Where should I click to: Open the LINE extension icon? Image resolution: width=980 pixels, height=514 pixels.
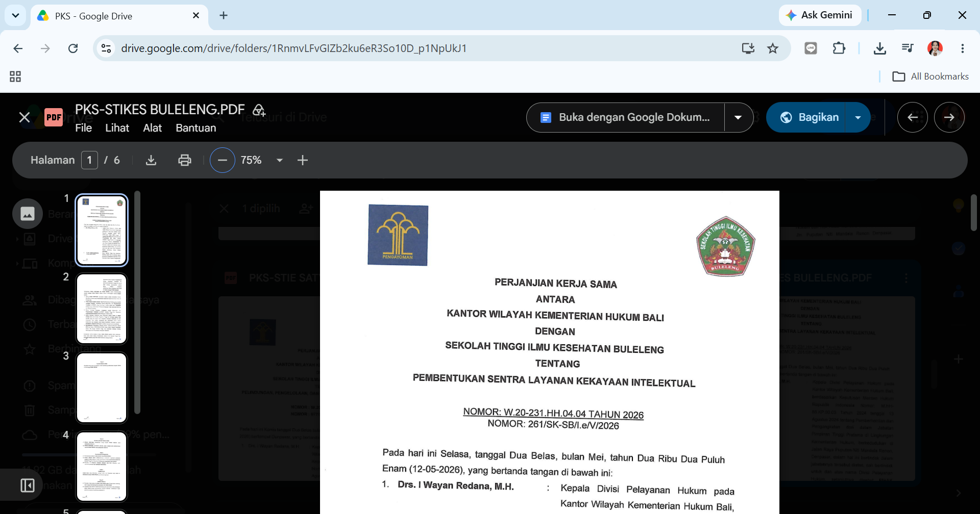pos(811,48)
